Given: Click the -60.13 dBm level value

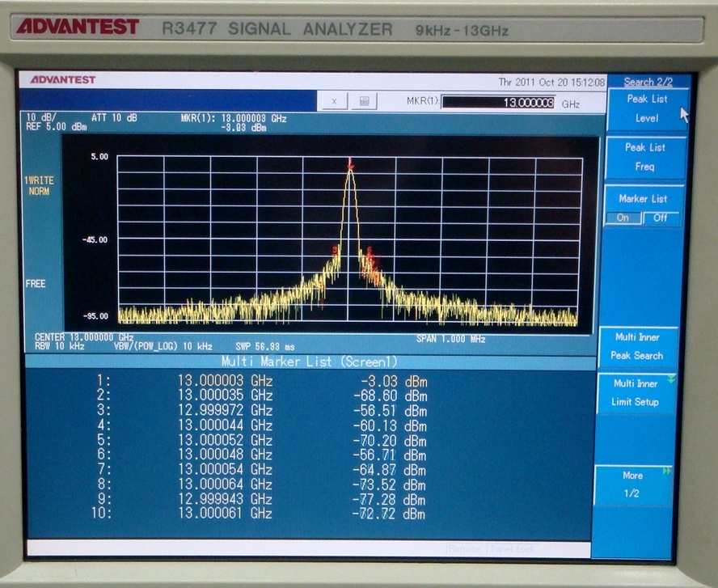Looking at the screenshot, I should [x=391, y=426].
